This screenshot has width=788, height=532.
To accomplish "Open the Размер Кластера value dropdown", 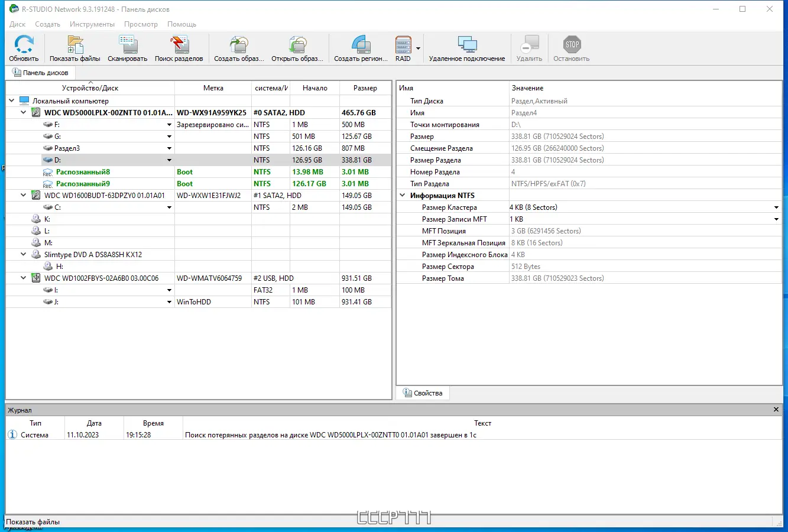I will [x=776, y=207].
